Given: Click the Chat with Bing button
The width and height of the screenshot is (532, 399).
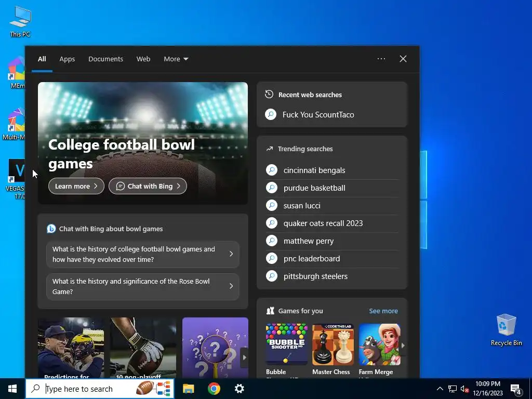Looking at the screenshot, I should click(148, 186).
